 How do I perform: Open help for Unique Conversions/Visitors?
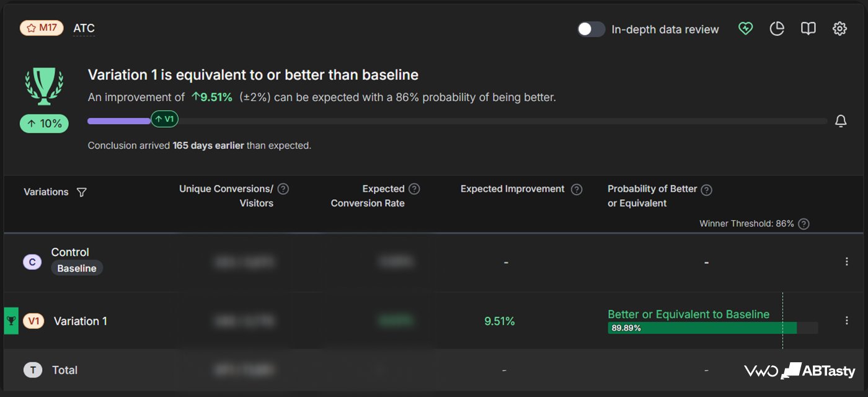coord(283,189)
